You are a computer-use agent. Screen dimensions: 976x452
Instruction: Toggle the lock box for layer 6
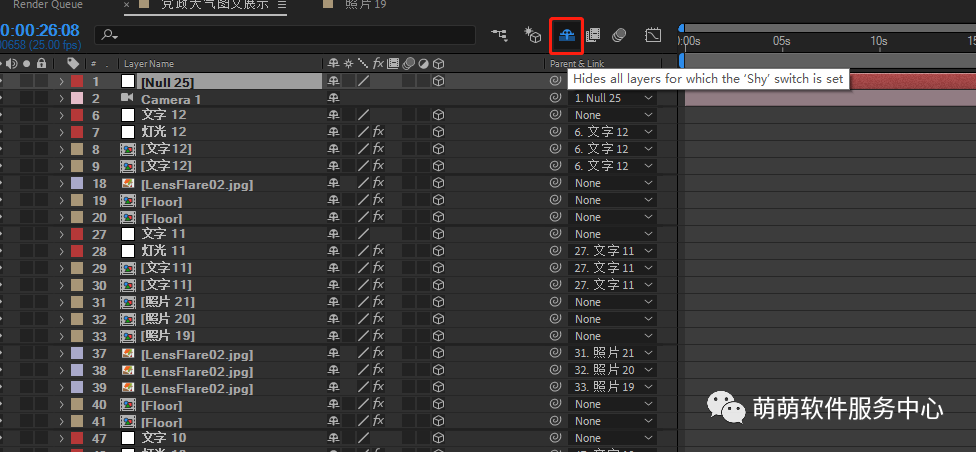tap(41, 115)
